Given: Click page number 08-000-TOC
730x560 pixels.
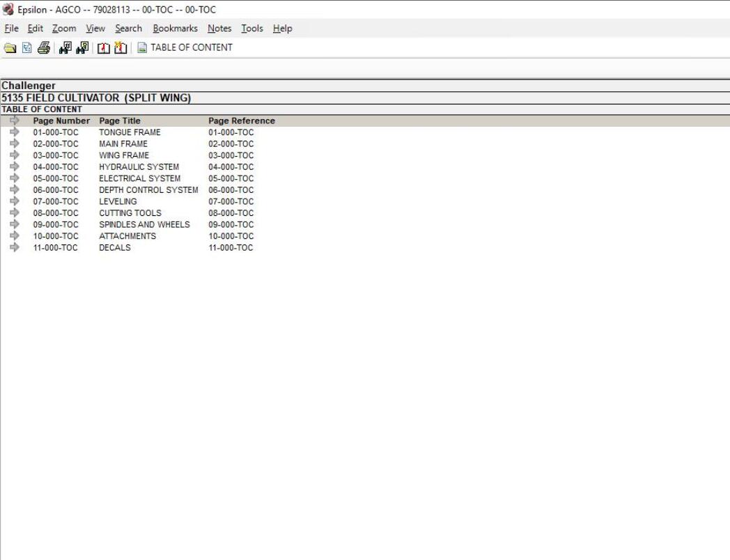Looking at the screenshot, I should pos(56,212).
